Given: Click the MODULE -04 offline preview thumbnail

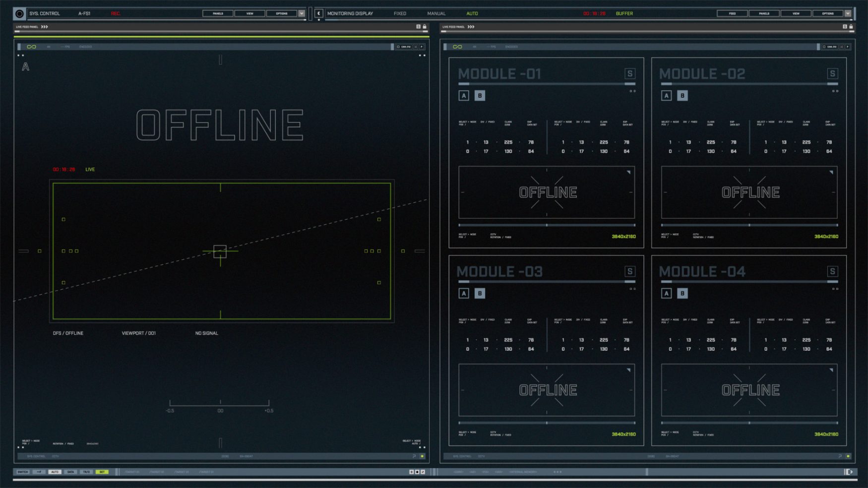Looking at the screenshot, I should [x=749, y=390].
